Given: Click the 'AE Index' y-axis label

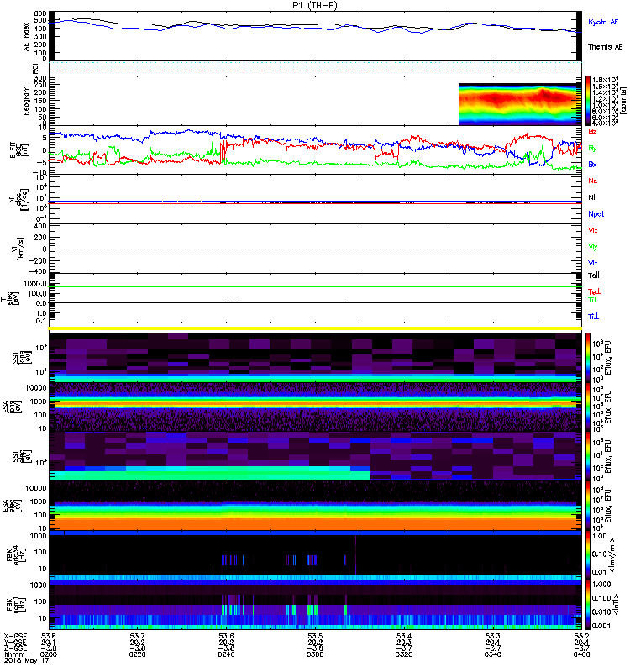Looking at the screenshot, I should pyautogui.click(x=27, y=37).
